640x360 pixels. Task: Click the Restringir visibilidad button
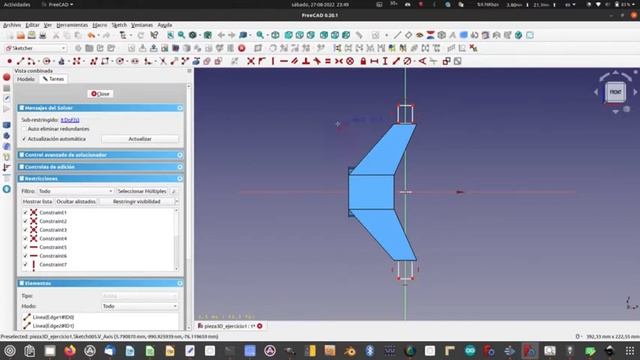pos(137,202)
